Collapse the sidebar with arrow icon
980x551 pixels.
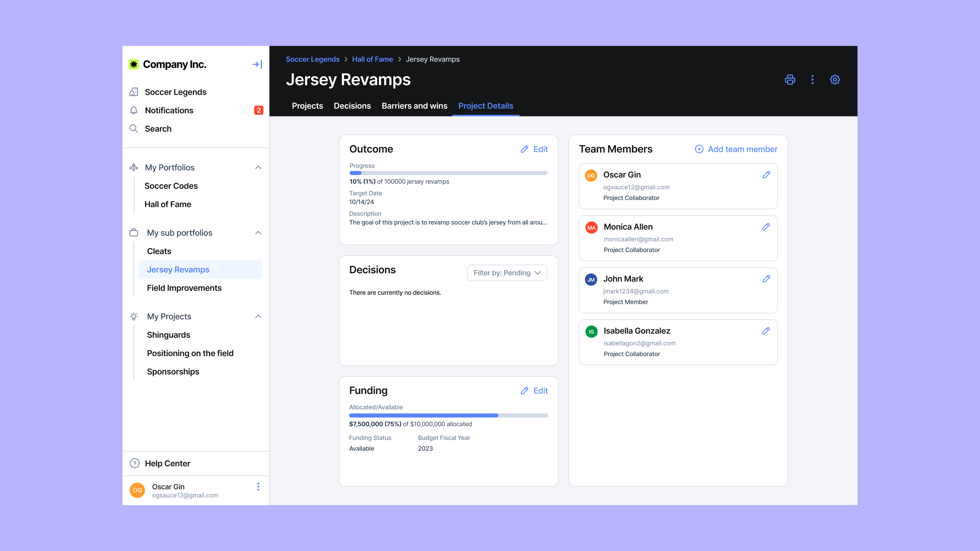click(x=257, y=64)
